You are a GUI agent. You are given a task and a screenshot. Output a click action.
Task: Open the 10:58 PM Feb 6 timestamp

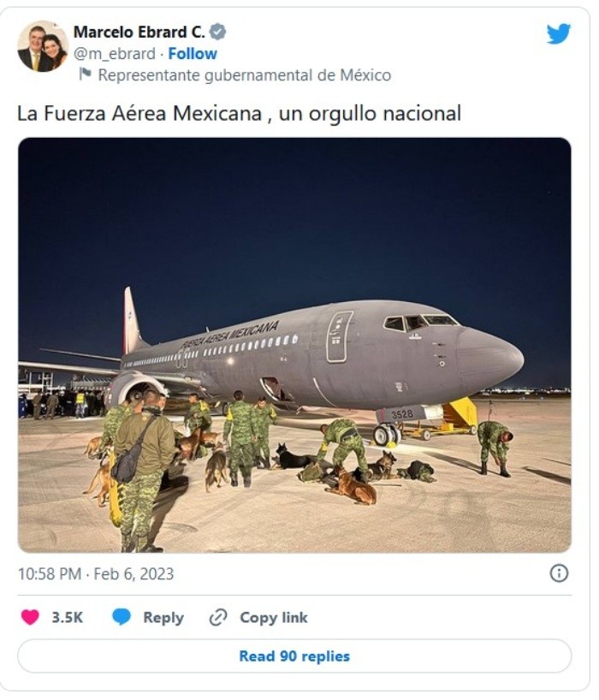pyautogui.click(x=96, y=574)
